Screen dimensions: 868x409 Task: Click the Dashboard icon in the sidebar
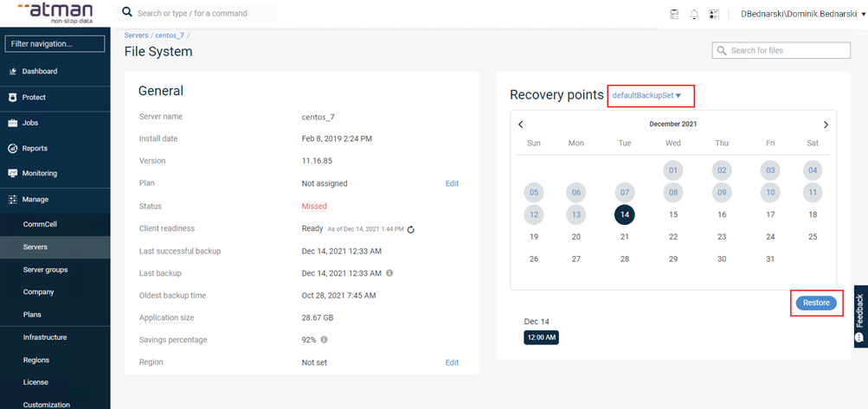pos(13,71)
